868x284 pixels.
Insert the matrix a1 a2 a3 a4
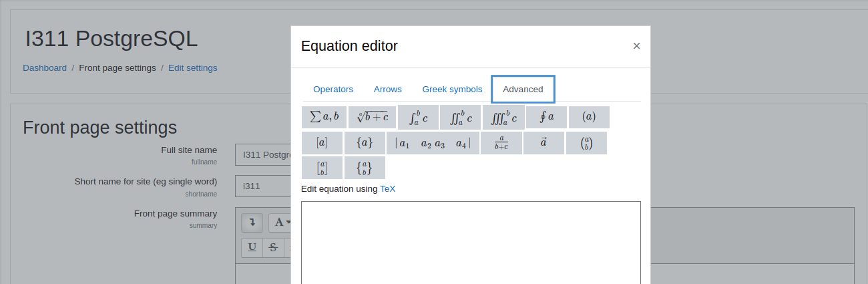tap(433, 143)
